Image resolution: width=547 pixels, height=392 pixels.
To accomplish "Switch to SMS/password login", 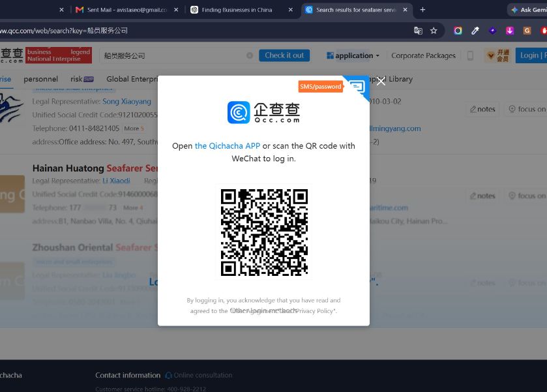I will click(320, 86).
